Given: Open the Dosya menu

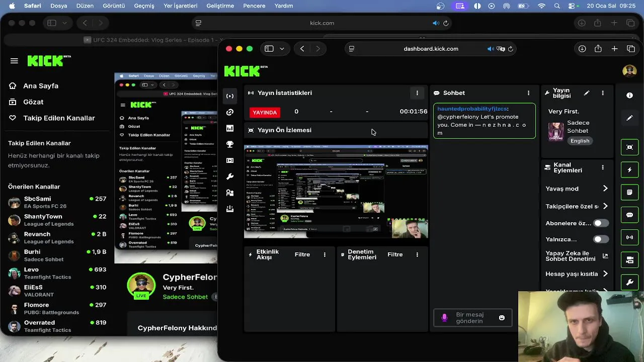Looking at the screenshot, I should point(59,6).
